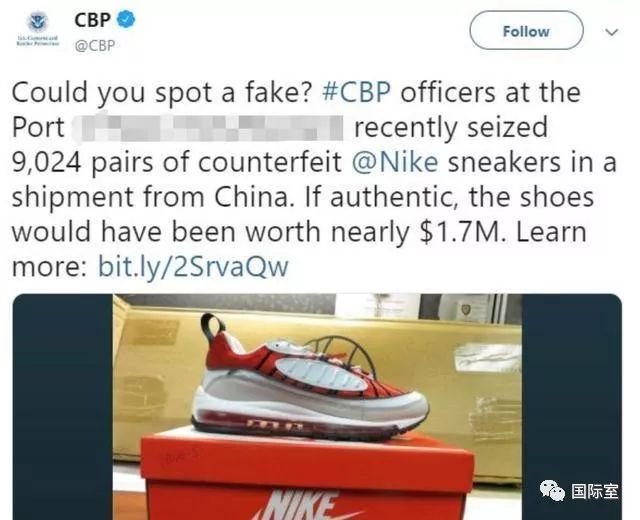This screenshot has width=640, height=520.
Task: Open the #CBP hashtag
Action: click(x=356, y=92)
